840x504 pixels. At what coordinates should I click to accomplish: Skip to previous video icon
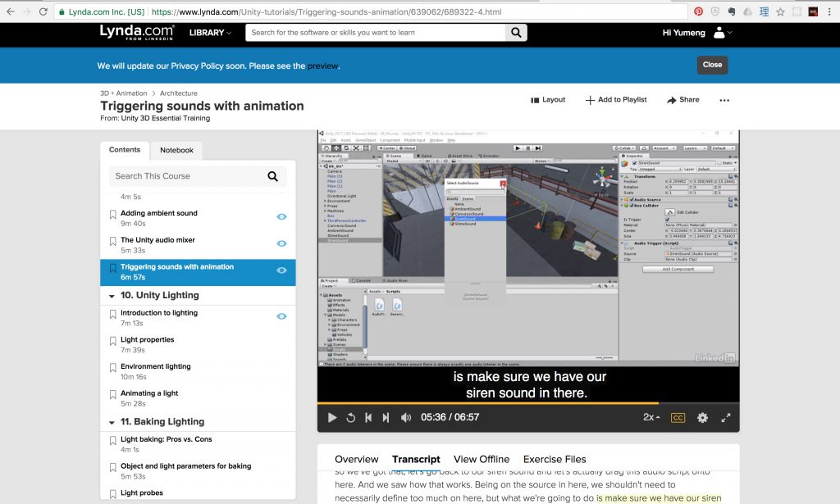point(368,417)
